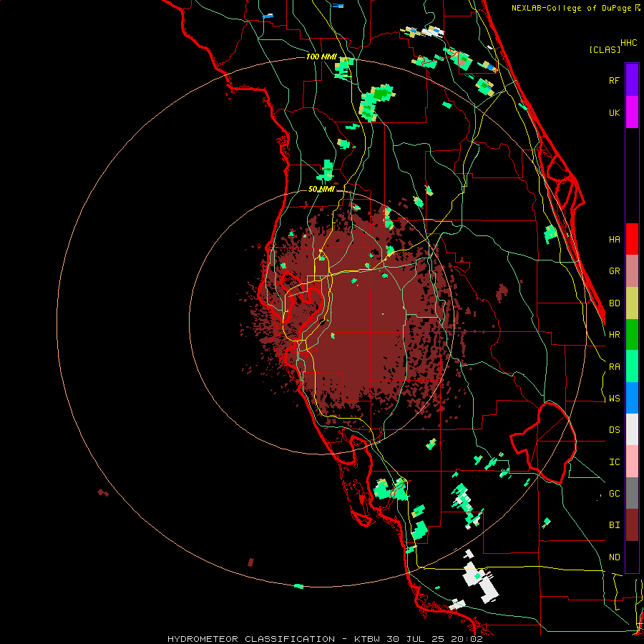Pick the RA light green legend swatch
The width and height of the screenshot is (644, 644).
coord(632,366)
